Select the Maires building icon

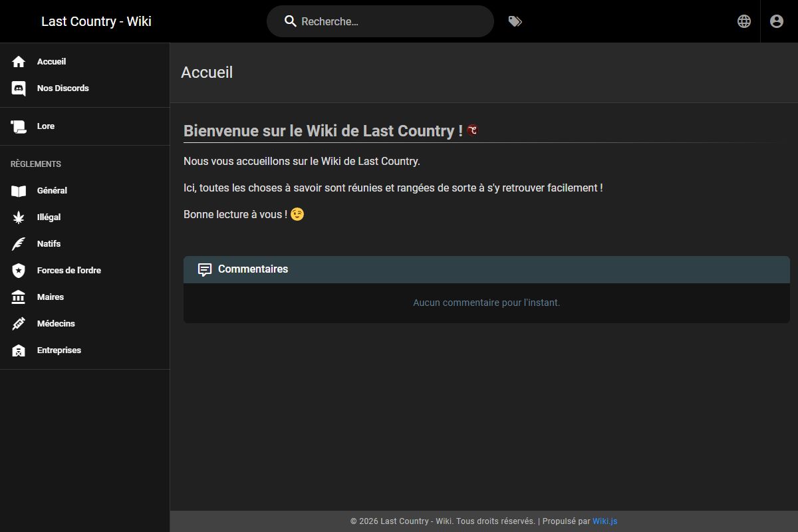pyautogui.click(x=18, y=297)
